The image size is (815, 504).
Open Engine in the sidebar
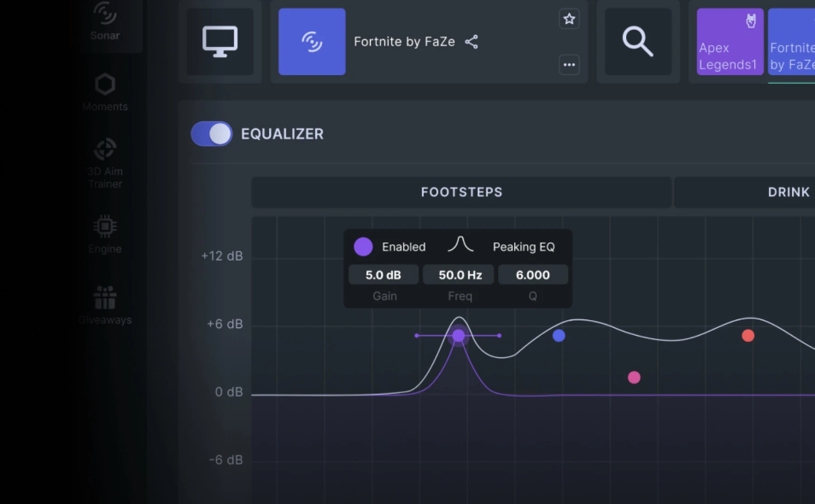(105, 234)
